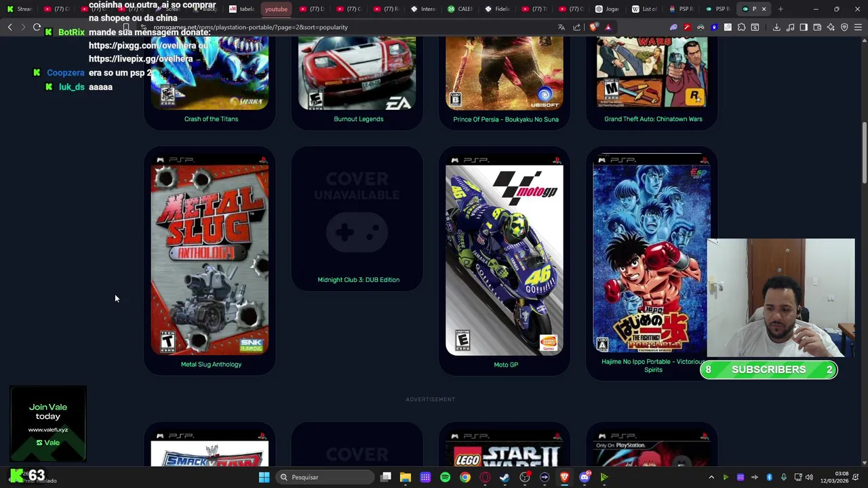Open the Brave Shields lion icon

click(x=593, y=27)
